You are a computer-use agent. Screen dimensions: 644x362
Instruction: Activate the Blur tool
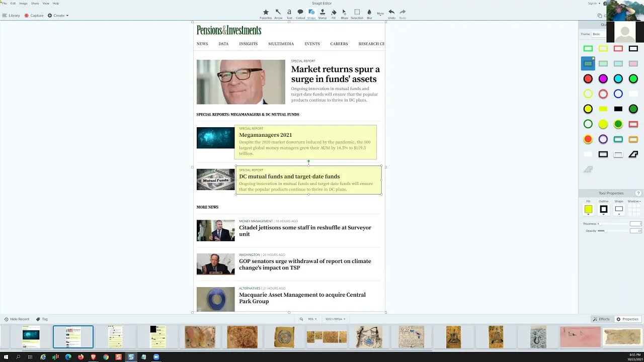click(x=369, y=14)
